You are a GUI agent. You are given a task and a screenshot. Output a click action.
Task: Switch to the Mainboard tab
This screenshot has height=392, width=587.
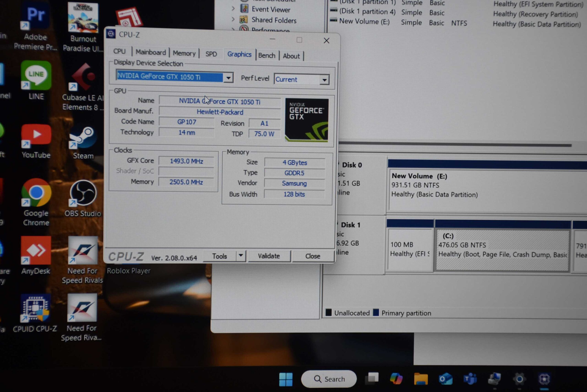pos(151,52)
